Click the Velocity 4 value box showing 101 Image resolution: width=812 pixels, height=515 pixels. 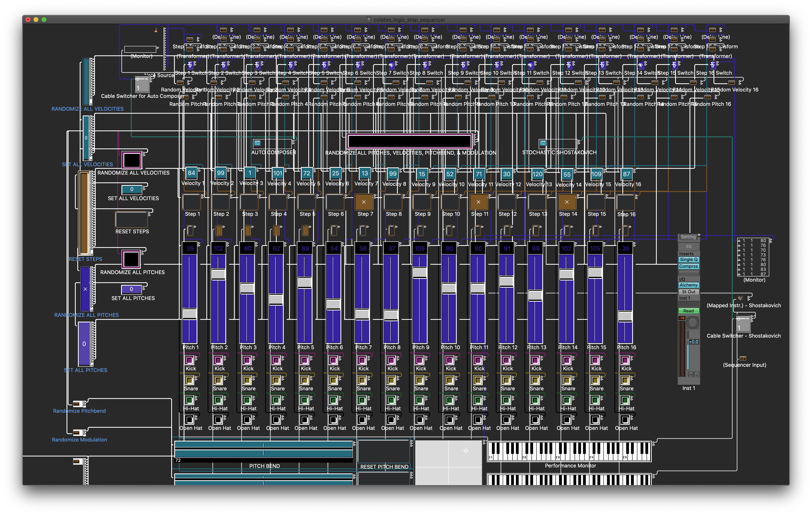click(278, 173)
